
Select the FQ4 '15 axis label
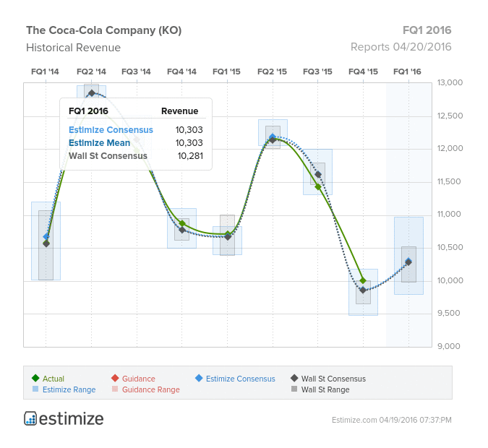tap(363, 72)
